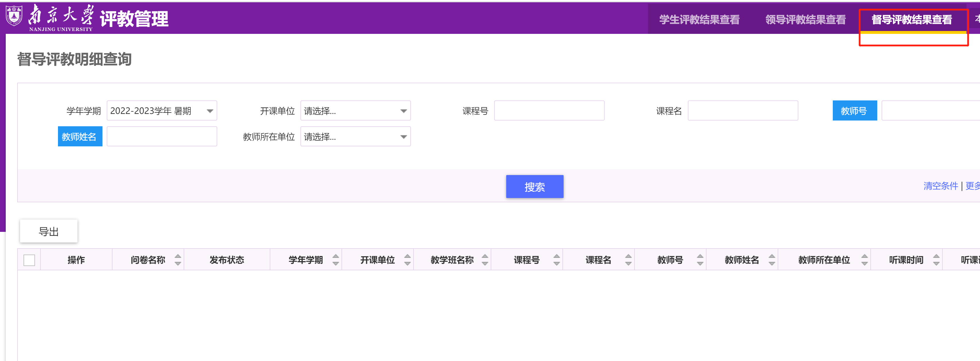Sort table by 课程号 column arrows
This screenshot has width=980, height=361.
click(556, 260)
